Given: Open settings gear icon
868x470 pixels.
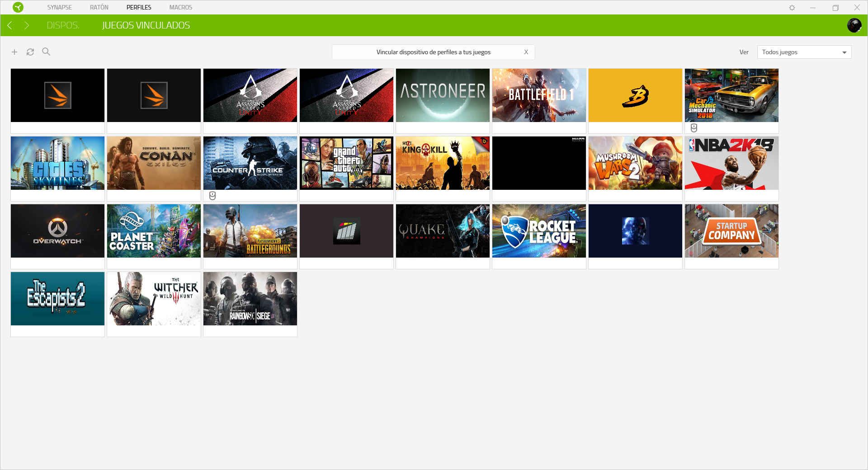Looking at the screenshot, I should (792, 8).
